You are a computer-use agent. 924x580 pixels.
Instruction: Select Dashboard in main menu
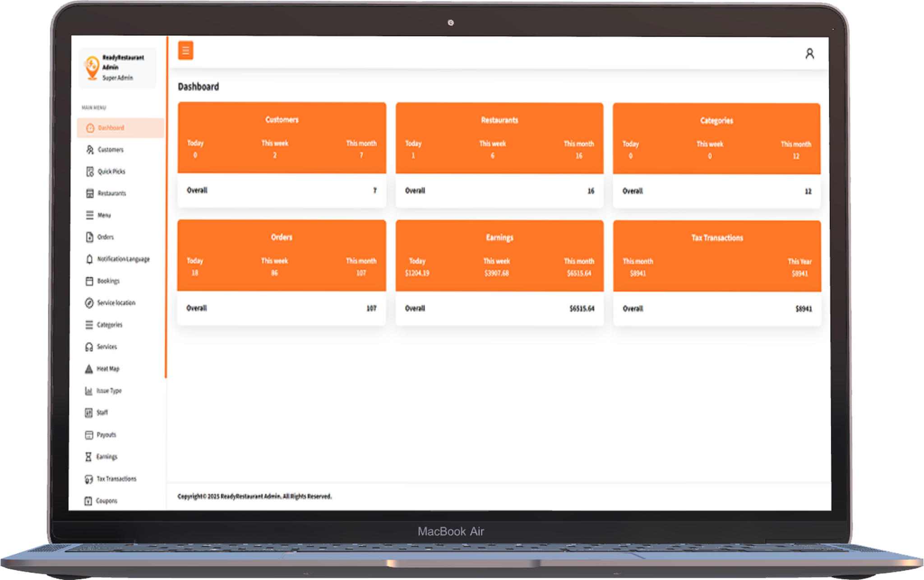pos(111,128)
